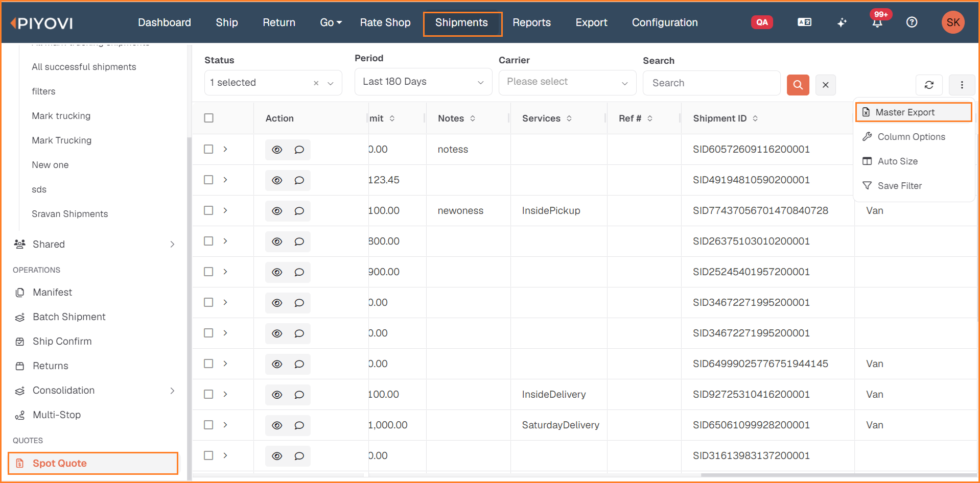980x483 pixels.
Task: Select checkbox for the 123.45 row
Action: (208, 180)
